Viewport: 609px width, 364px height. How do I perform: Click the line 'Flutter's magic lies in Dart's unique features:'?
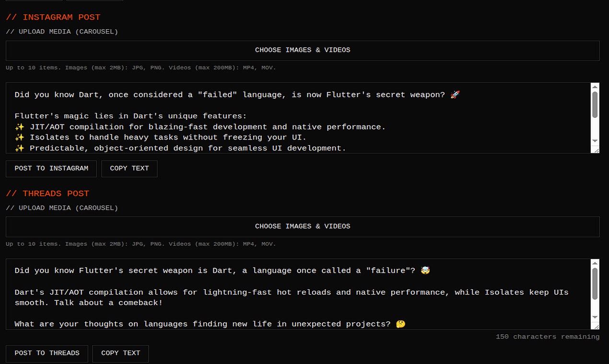click(130, 116)
